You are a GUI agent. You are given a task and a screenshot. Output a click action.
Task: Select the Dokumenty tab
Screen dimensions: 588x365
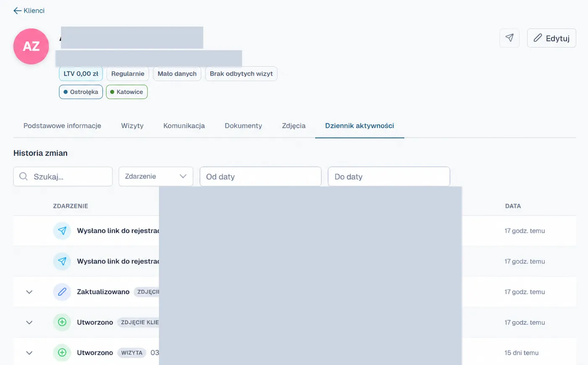(243, 126)
